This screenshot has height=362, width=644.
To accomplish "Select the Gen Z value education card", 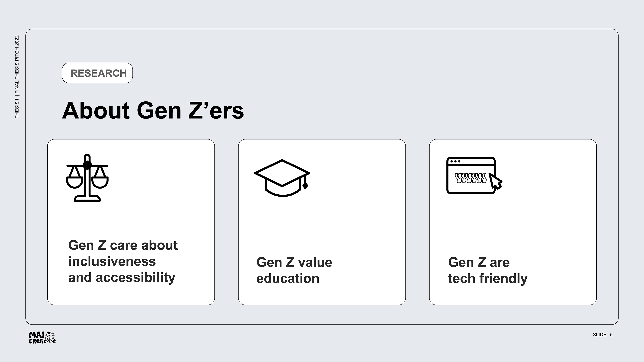I will pos(322,222).
